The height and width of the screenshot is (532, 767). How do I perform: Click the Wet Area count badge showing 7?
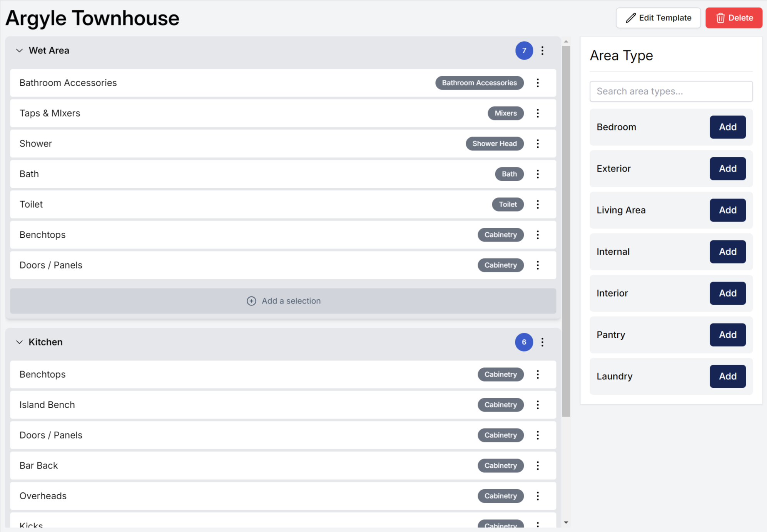pos(524,50)
